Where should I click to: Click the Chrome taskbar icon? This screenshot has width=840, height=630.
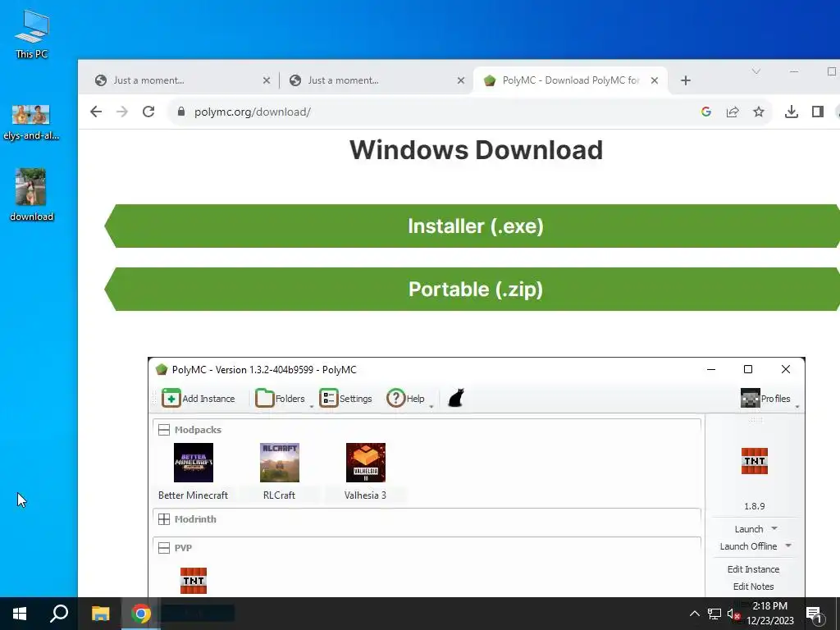tap(141, 614)
